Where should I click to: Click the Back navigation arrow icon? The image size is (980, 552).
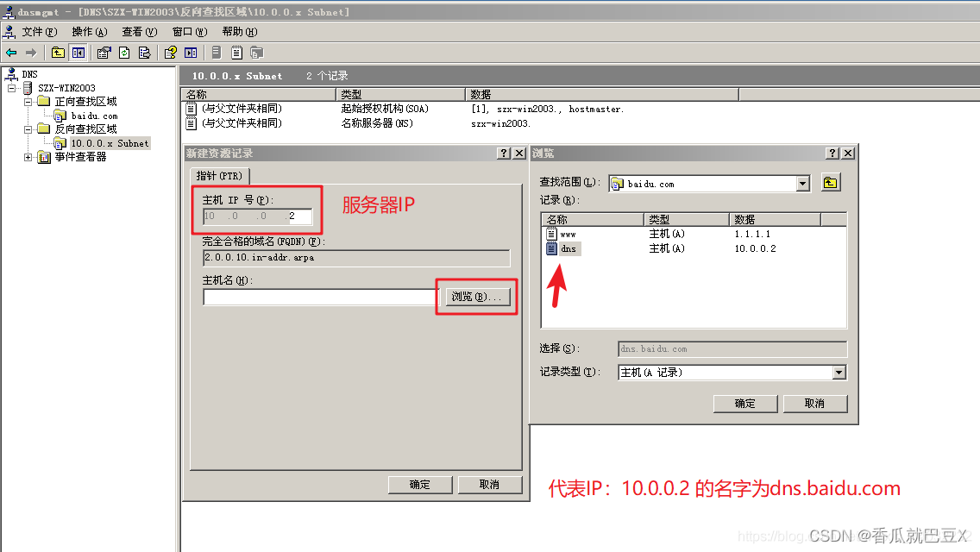9,52
